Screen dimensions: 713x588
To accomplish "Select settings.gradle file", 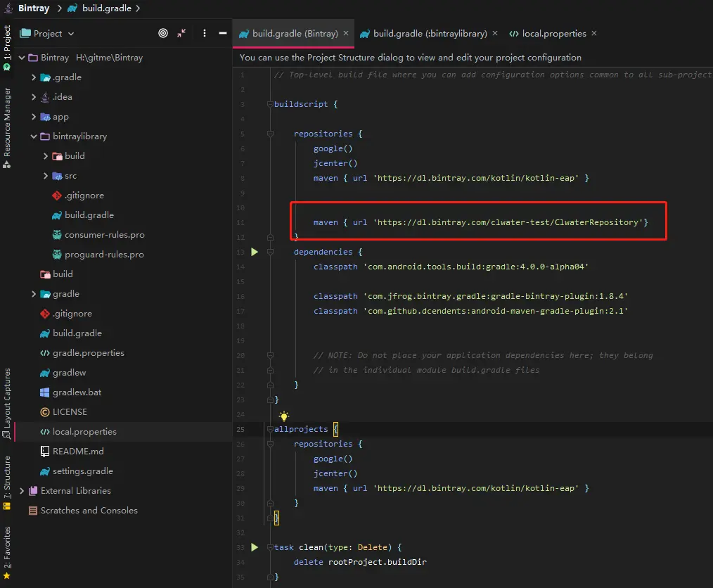I will point(77,471).
